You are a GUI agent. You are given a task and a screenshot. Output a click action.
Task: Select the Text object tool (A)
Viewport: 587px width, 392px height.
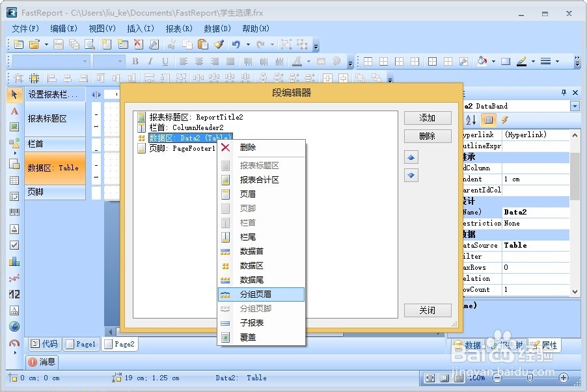(14, 111)
